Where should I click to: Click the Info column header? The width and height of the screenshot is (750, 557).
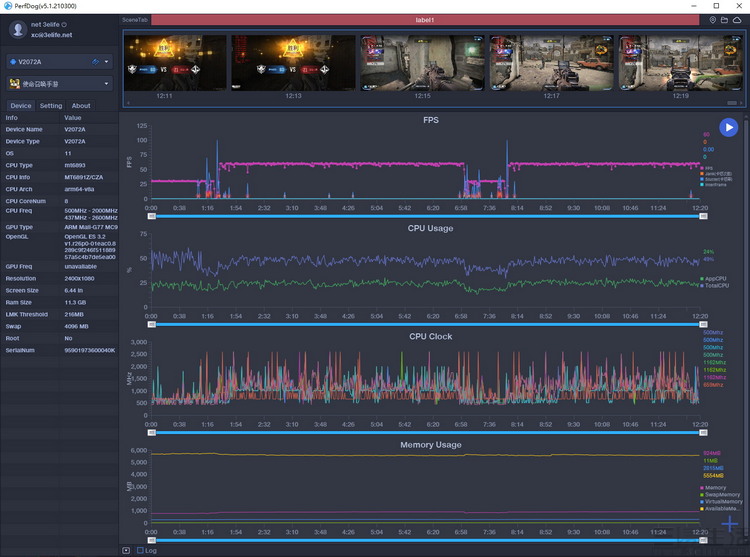click(12, 118)
